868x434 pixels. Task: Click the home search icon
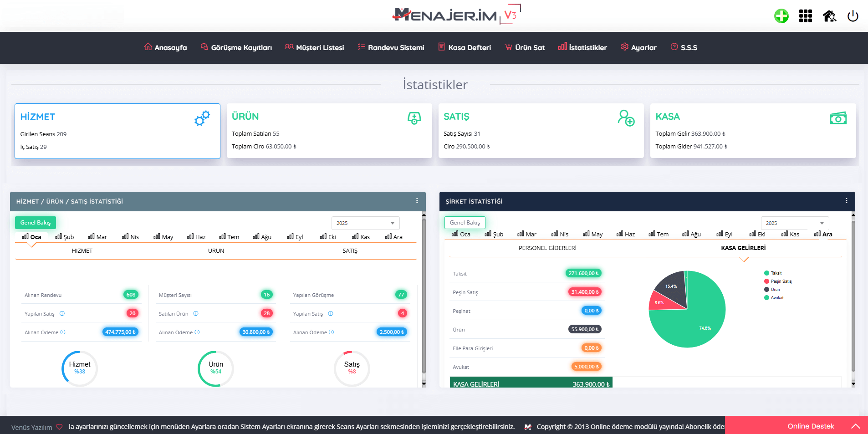829,16
